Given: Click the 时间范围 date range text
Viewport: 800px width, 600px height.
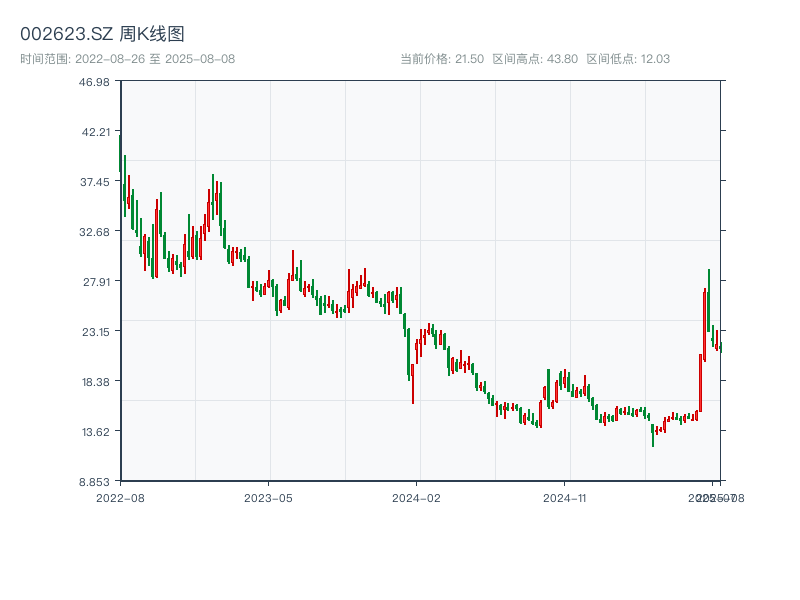Looking at the screenshot, I should point(127,59).
